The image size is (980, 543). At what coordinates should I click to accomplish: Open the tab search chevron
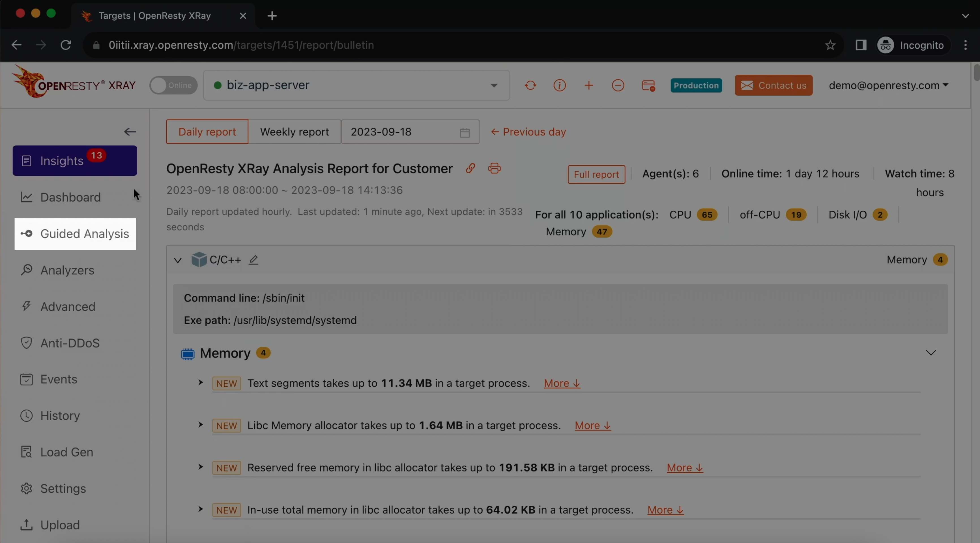[966, 16]
